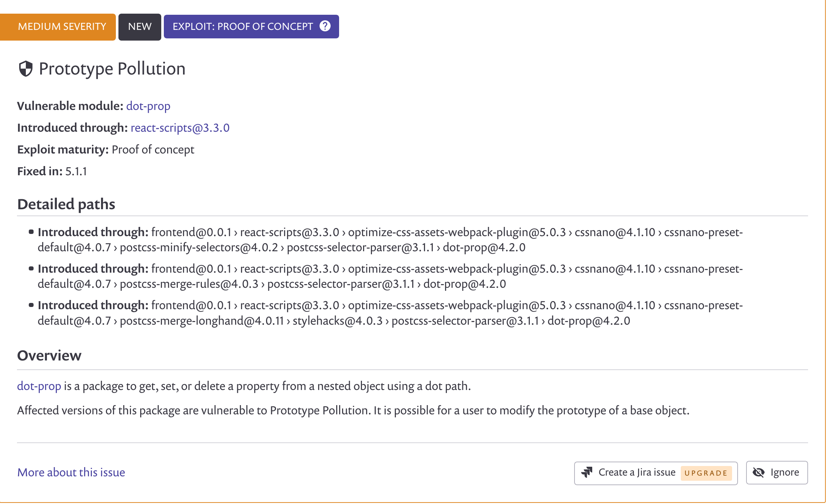
Task: Click the path containing postcss-minify-selectors@4.0.2
Action: pos(390,239)
